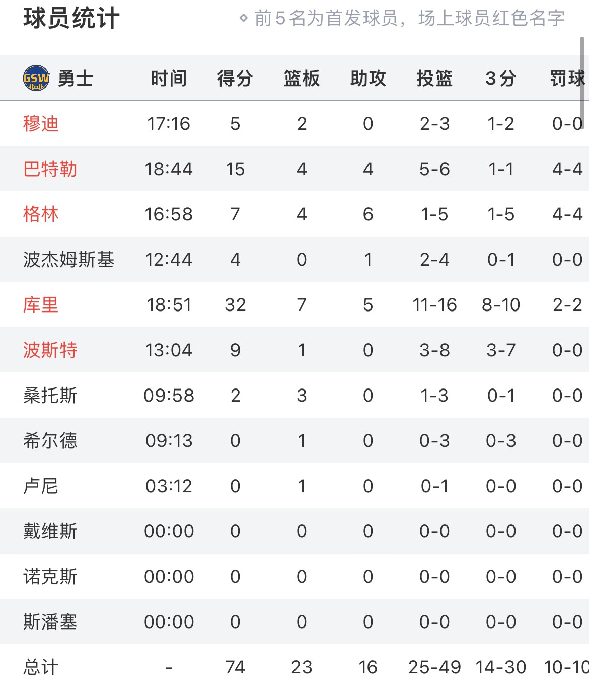Image resolution: width=589 pixels, height=700 pixels.
Task: Select player 格林 name
Action: [41, 214]
